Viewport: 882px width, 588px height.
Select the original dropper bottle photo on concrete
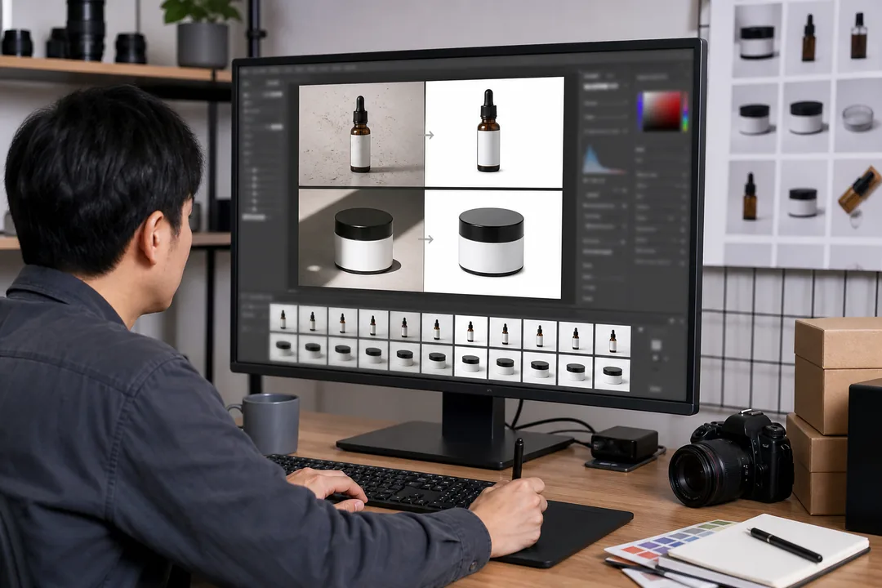pyautogui.click(x=361, y=135)
